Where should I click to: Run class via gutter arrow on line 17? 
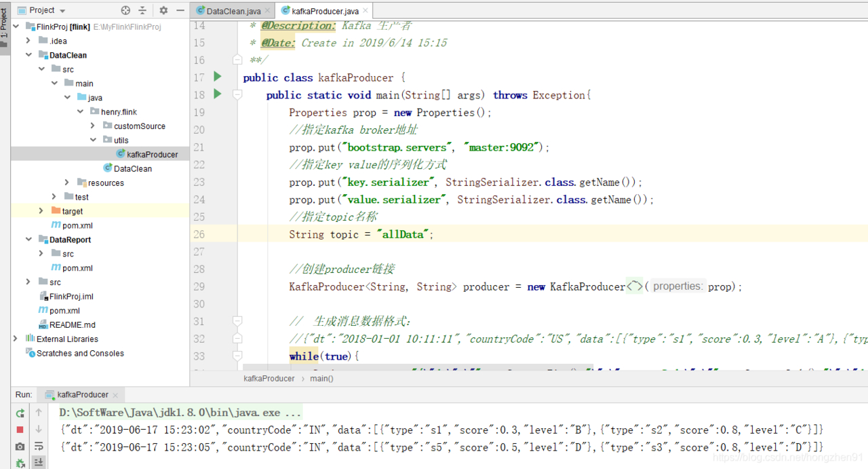pyautogui.click(x=217, y=77)
